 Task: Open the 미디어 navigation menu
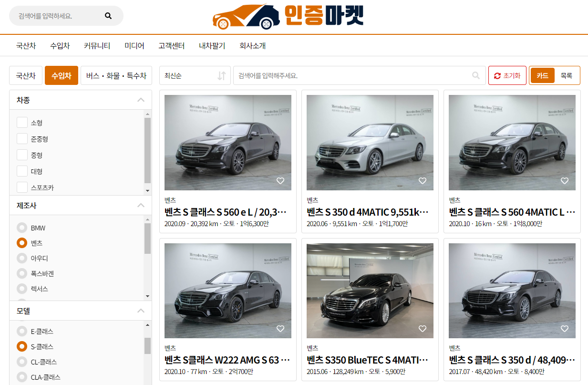[x=134, y=46]
